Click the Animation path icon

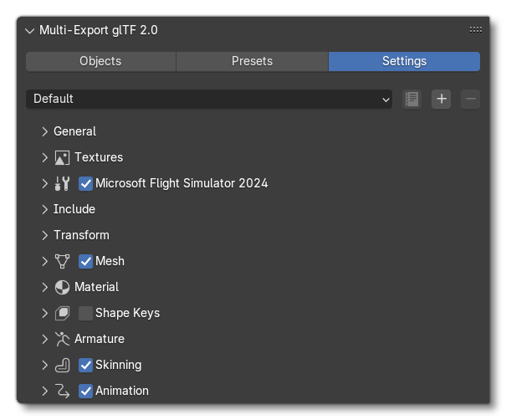coord(62,392)
